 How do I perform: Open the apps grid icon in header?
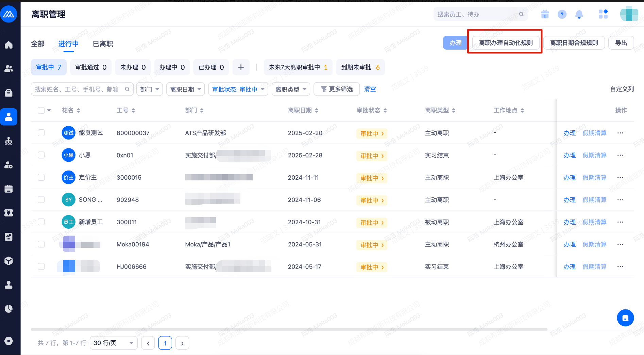pyautogui.click(x=603, y=14)
